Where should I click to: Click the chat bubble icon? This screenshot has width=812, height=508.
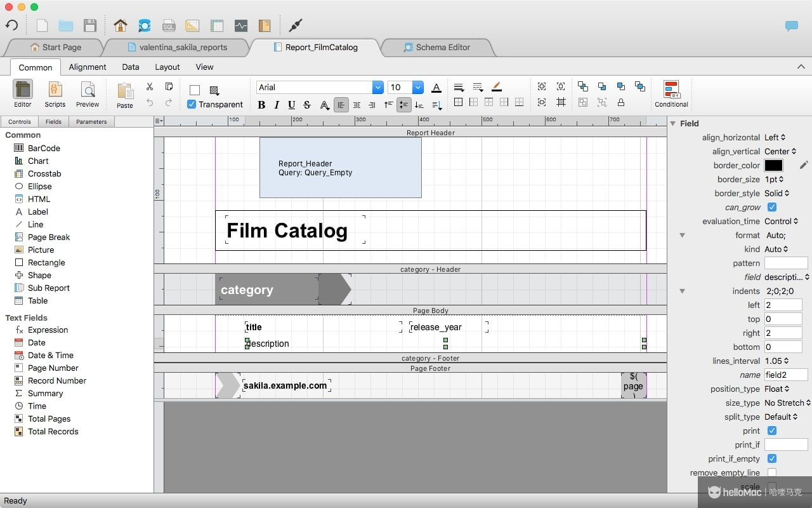click(x=792, y=26)
